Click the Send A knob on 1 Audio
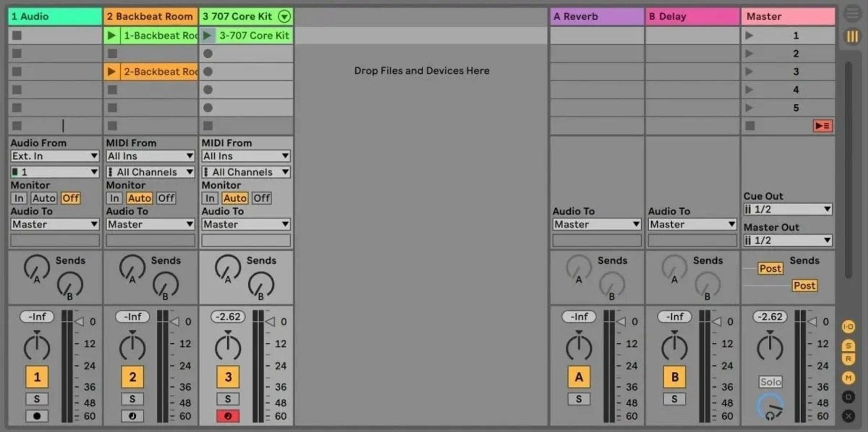 pos(37,267)
